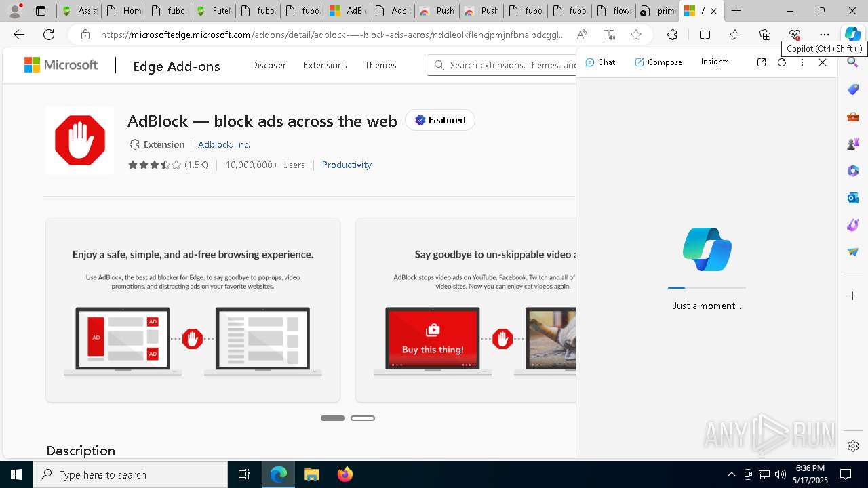Viewport: 868px width, 488px height.
Task: Show hidden tray icons chevron
Action: [x=732, y=474]
